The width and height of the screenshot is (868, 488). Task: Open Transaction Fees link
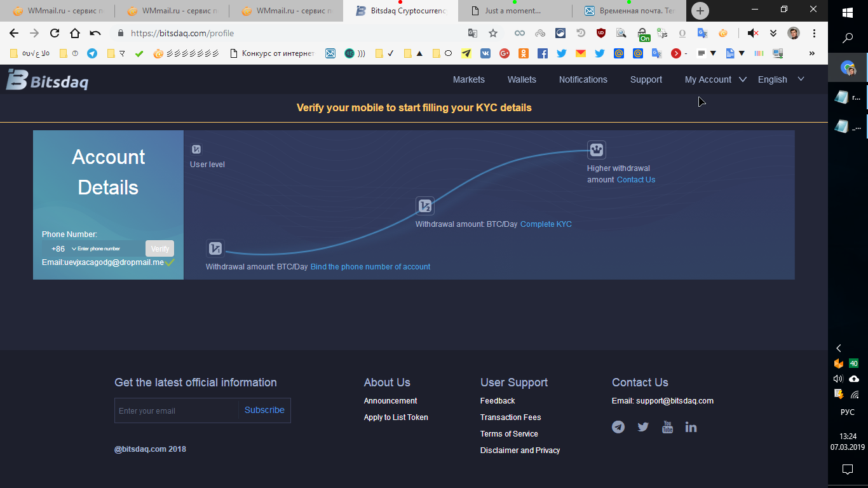pyautogui.click(x=510, y=417)
